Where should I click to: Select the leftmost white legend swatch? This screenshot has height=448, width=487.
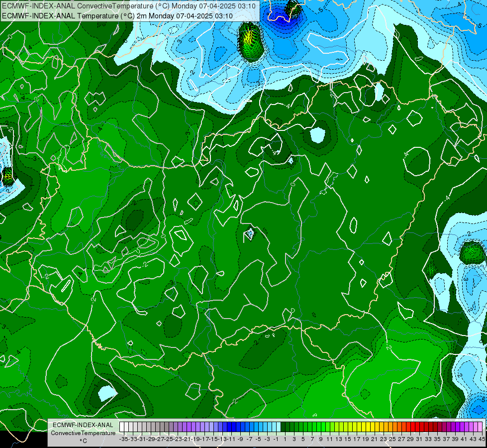tap(122, 427)
